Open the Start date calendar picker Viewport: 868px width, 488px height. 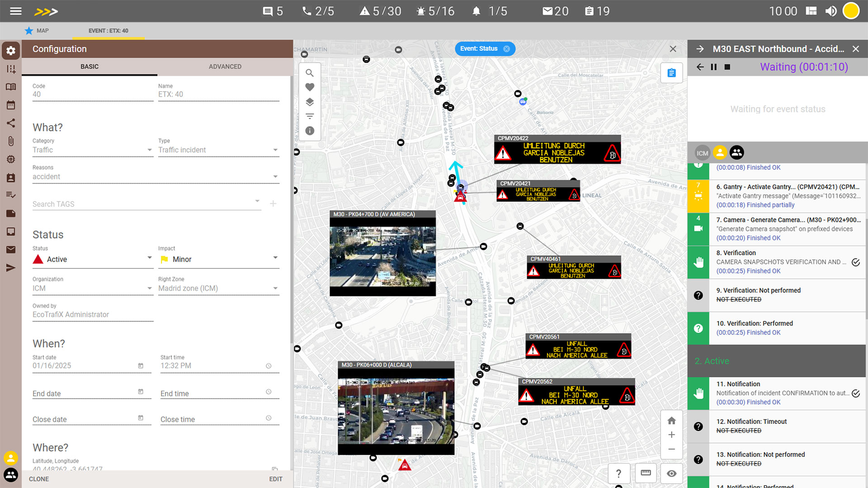coord(141,366)
